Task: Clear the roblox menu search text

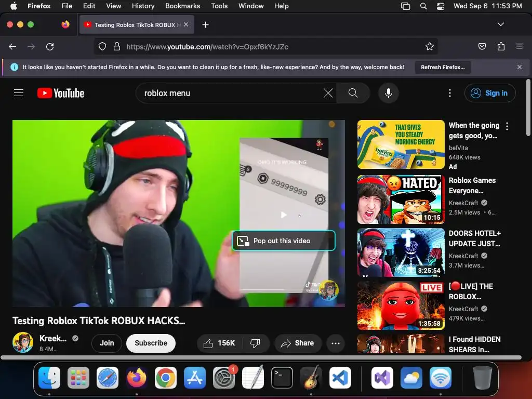Action: [x=328, y=93]
